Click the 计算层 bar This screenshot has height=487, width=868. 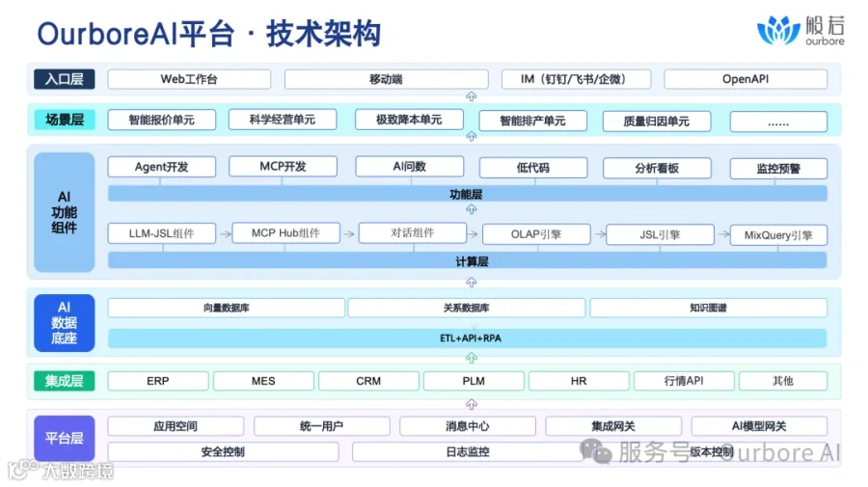468,260
